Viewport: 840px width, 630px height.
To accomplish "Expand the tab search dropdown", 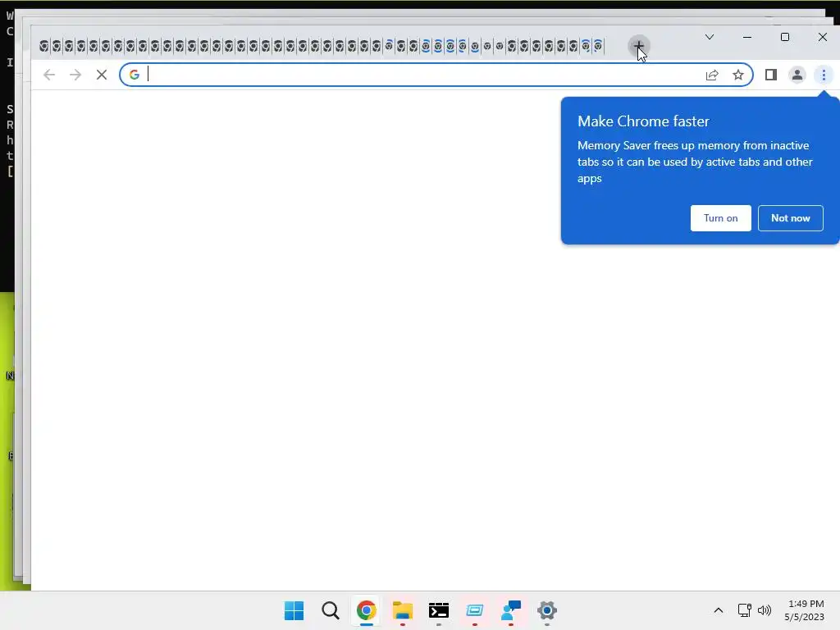I will point(710,37).
